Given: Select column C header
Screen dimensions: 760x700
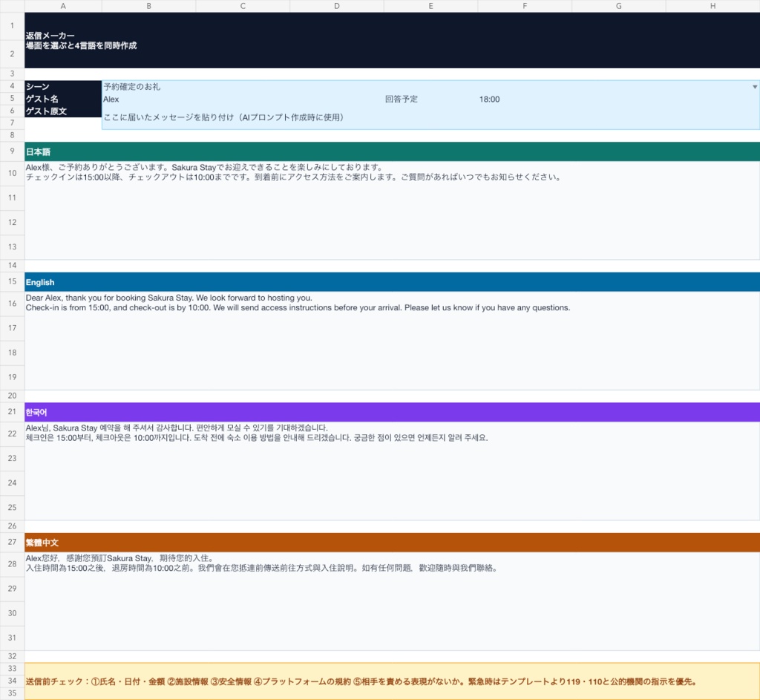Looking at the screenshot, I should tap(243, 6).
